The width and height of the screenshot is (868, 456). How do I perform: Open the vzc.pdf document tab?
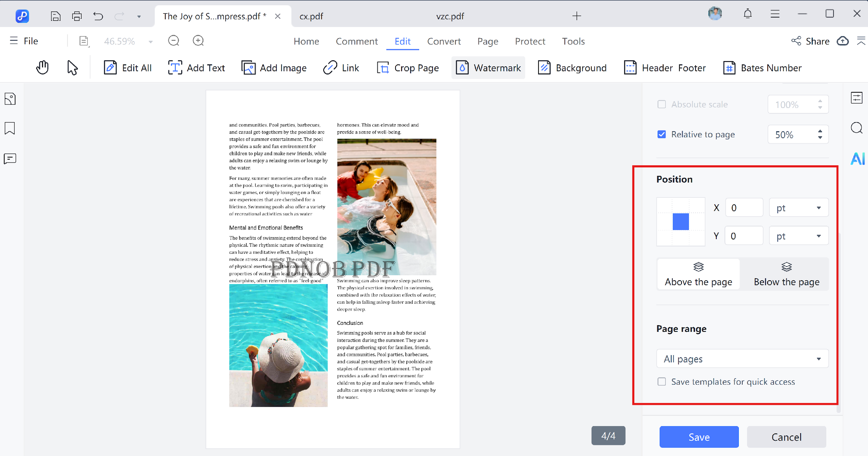point(450,16)
